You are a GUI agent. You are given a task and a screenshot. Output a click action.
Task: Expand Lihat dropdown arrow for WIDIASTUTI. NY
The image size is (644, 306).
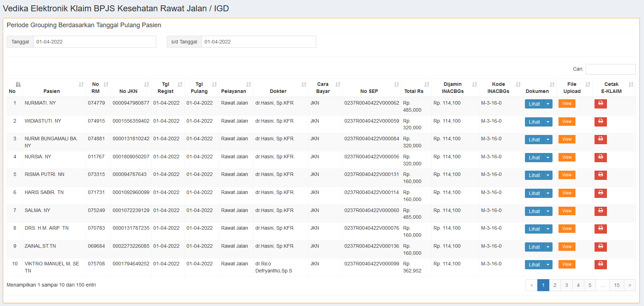tap(548, 122)
